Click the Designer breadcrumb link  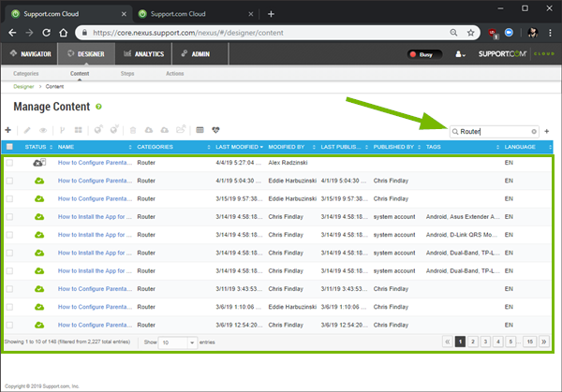(x=23, y=87)
